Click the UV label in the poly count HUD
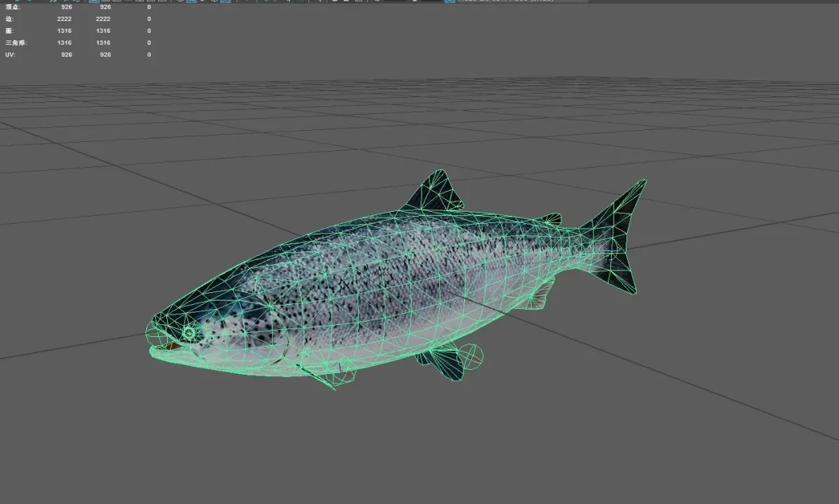Screen dimensions: 839x504 tap(10, 55)
